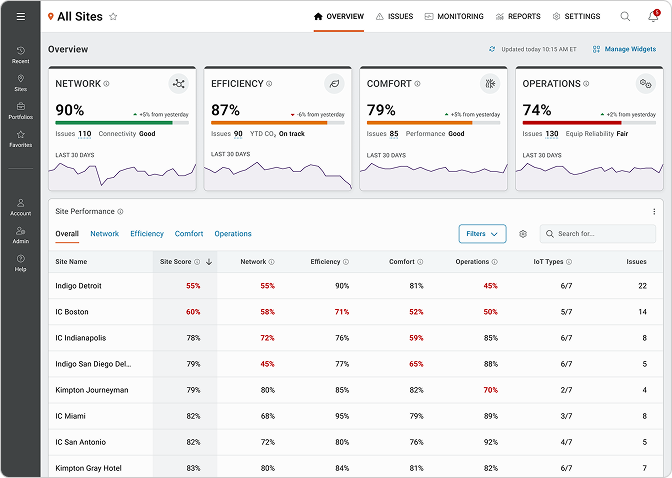
Task: Open Recent from the sidebar
Action: pos(20,55)
